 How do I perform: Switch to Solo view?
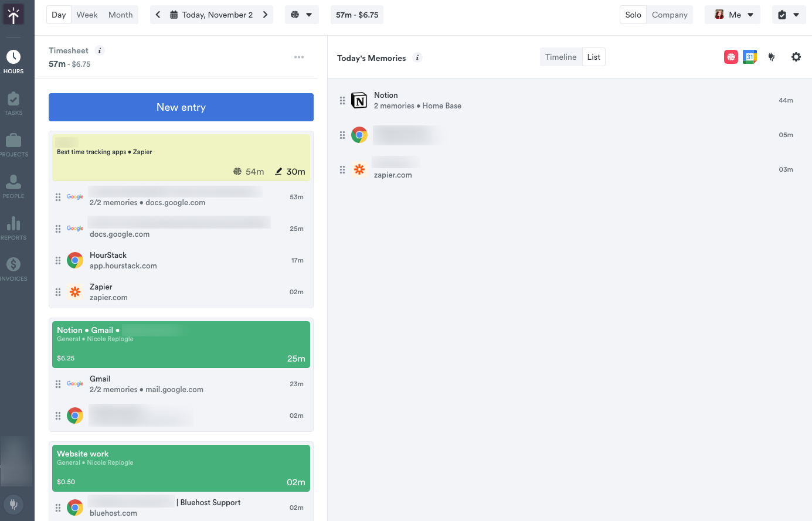click(633, 15)
